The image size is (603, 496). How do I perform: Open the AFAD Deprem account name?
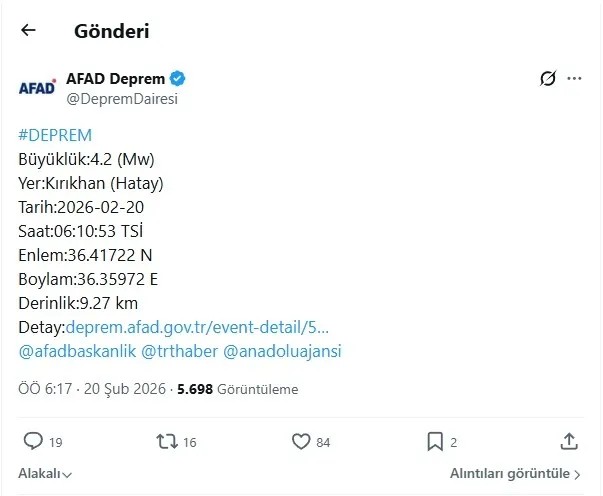pyautogui.click(x=115, y=78)
